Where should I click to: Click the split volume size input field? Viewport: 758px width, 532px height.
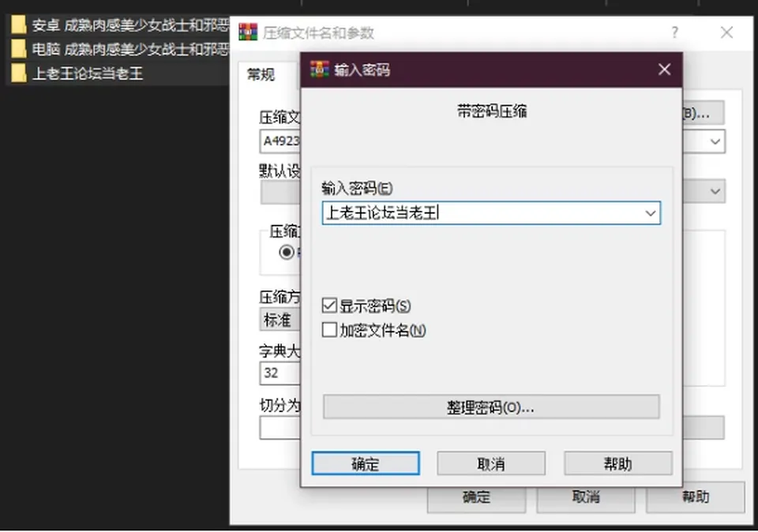pyautogui.click(x=280, y=428)
